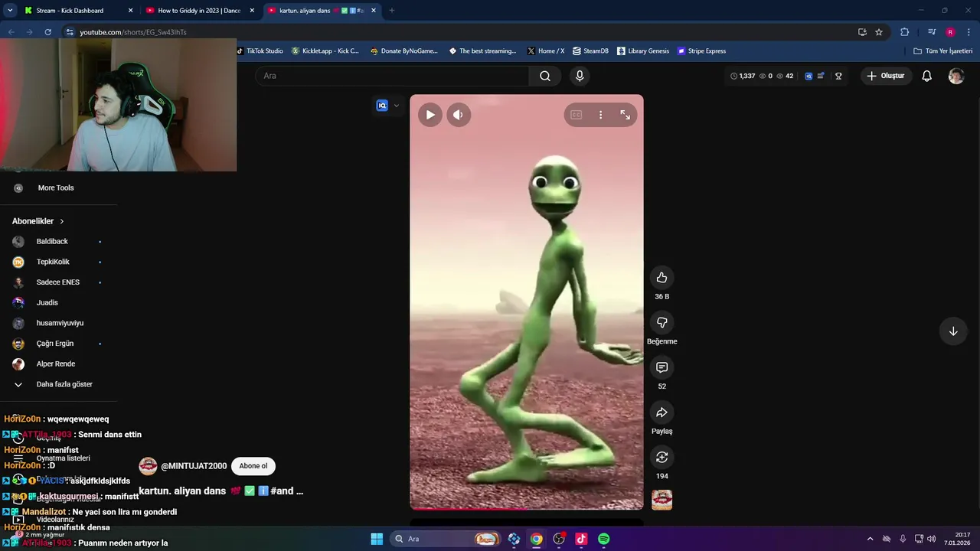
Task: Open the Donate ByNoGame bookmark
Action: coord(404,51)
